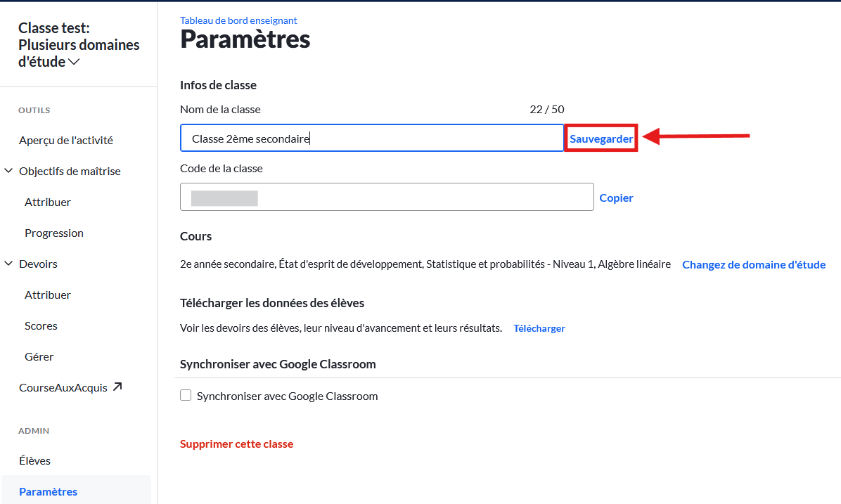
Task: Click Changez de domaine d'étude link
Action: 754,264
